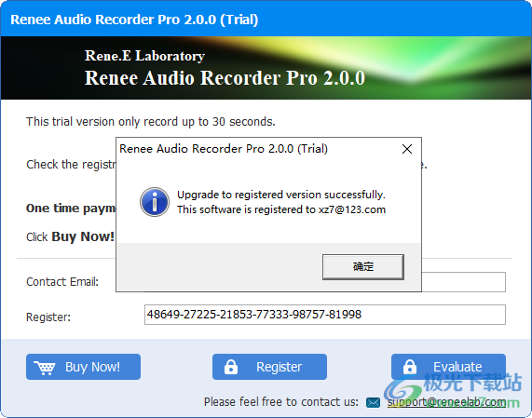
Task: Click 'This software is registered to xz7@123.com' text
Action: (281, 209)
